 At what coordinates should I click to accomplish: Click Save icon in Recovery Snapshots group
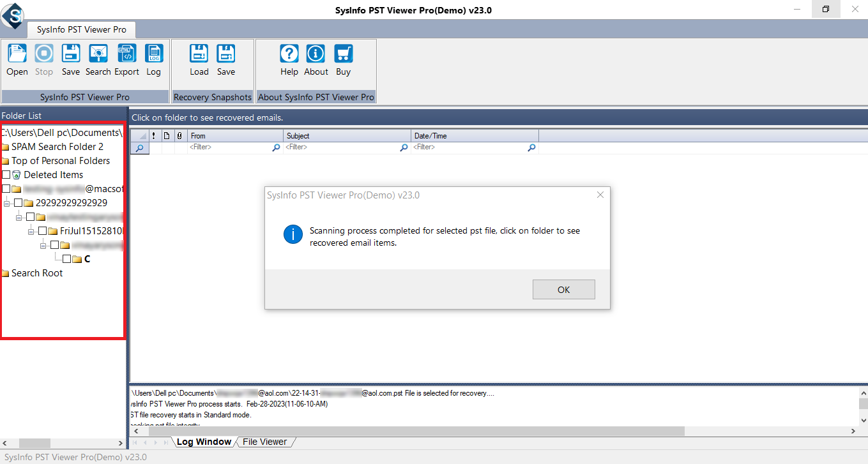pos(226,53)
